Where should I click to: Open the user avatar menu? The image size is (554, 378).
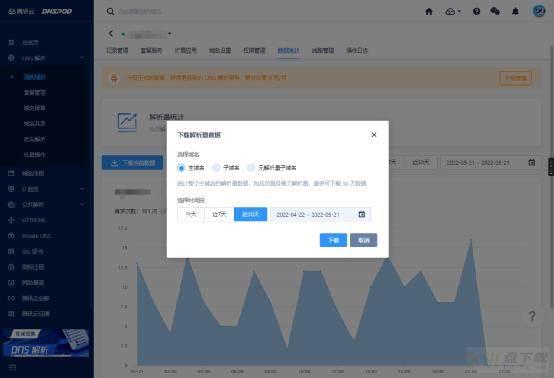539,11
